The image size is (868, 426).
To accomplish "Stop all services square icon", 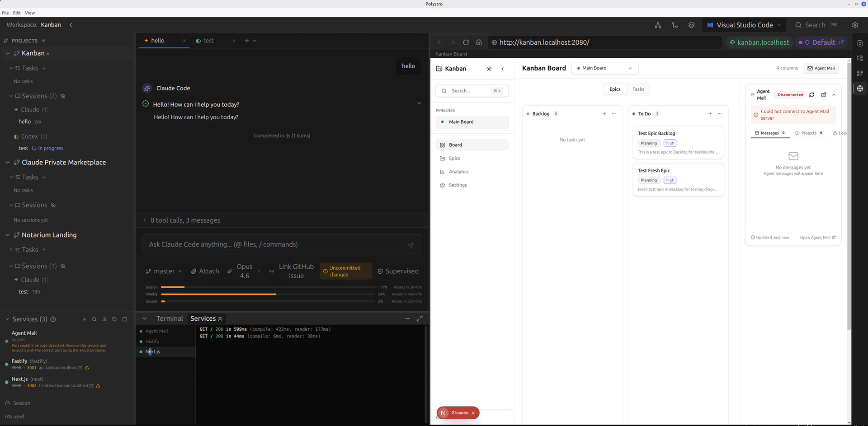I will point(125,319).
